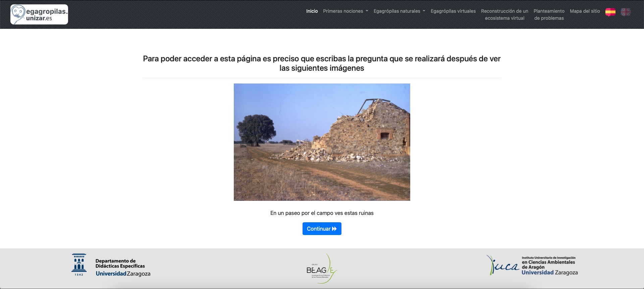Click the owl icon in the site logo
The height and width of the screenshot is (289, 644).
pyautogui.click(x=18, y=14)
